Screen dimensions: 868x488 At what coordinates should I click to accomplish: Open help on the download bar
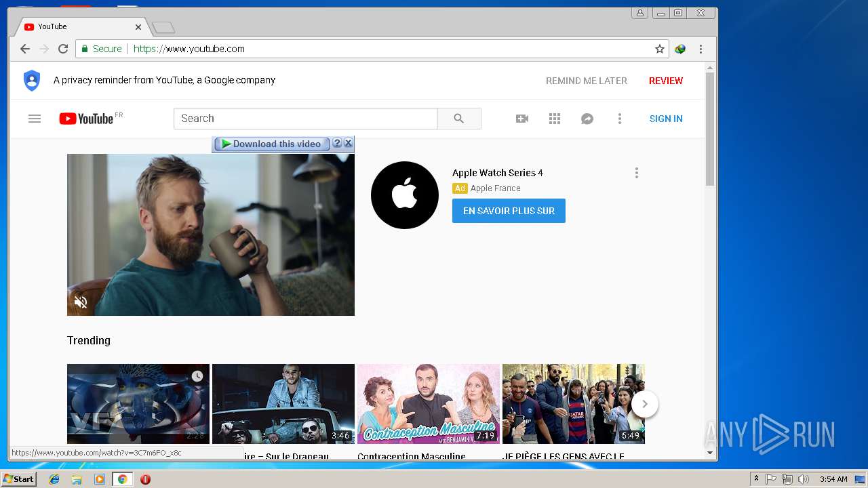coord(337,143)
